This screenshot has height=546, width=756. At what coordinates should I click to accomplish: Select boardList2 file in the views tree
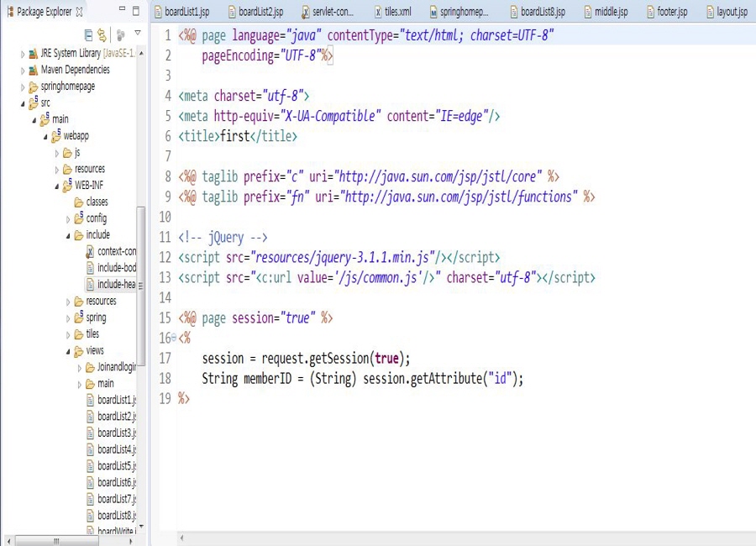pos(112,417)
